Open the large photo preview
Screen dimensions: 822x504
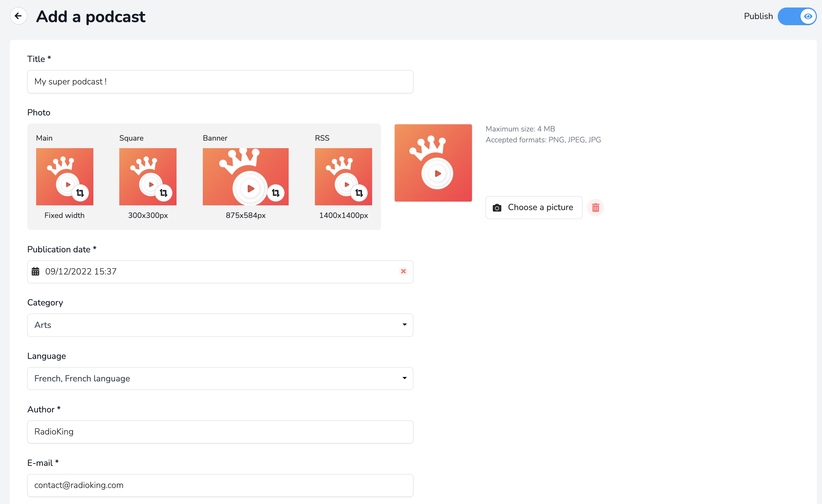433,163
